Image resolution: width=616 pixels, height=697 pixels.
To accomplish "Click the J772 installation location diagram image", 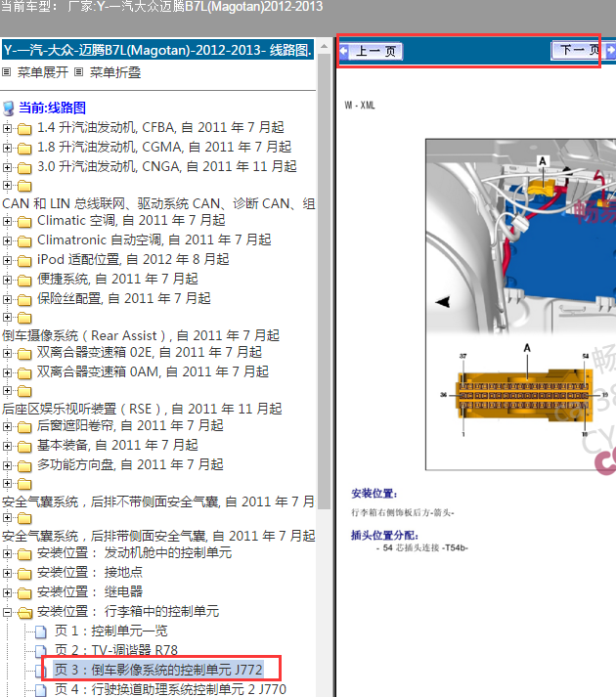I will click(x=520, y=304).
